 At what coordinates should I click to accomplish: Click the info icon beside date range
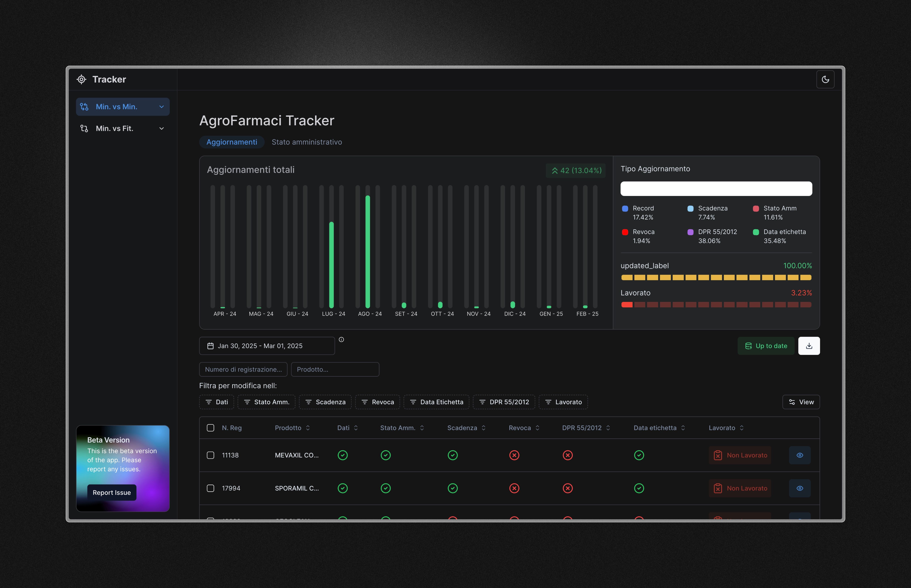click(341, 339)
